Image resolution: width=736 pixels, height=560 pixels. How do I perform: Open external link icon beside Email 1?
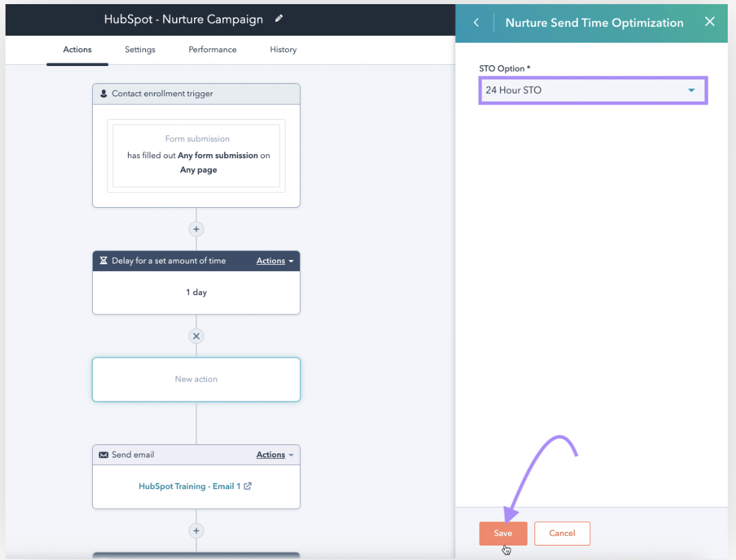click(x=248, y=486)
